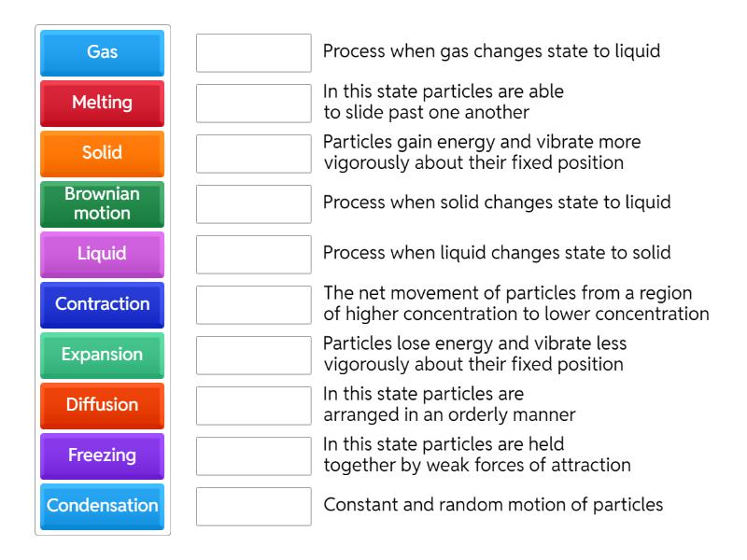Select the green Expansion tile

(x=102, y=355)
